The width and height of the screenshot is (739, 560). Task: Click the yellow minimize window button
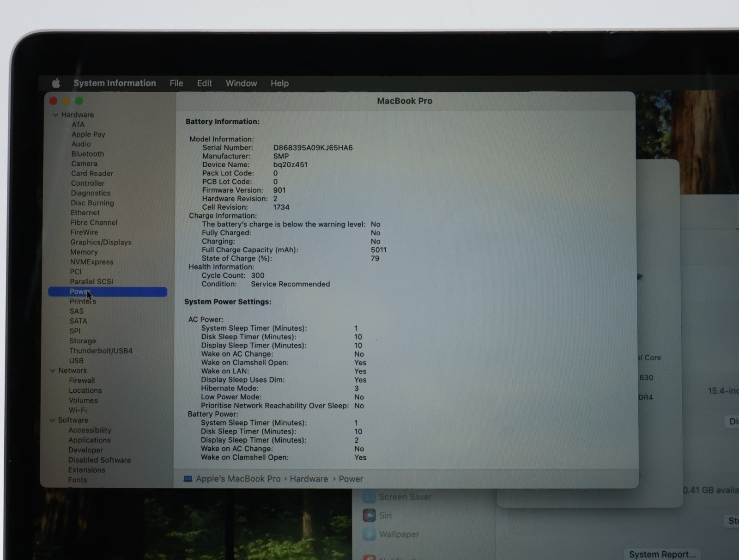(67, 101)
